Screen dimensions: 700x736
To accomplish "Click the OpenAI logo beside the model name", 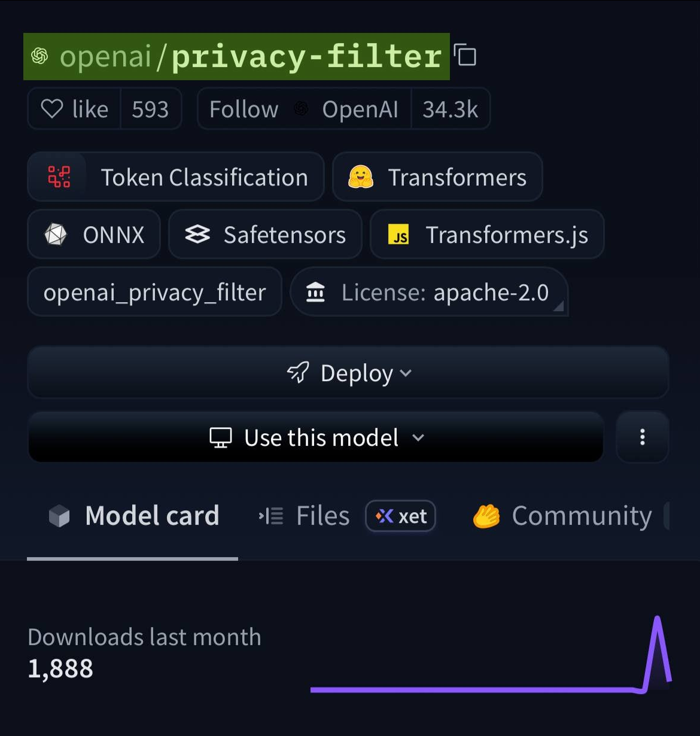I will coord(39,56).
